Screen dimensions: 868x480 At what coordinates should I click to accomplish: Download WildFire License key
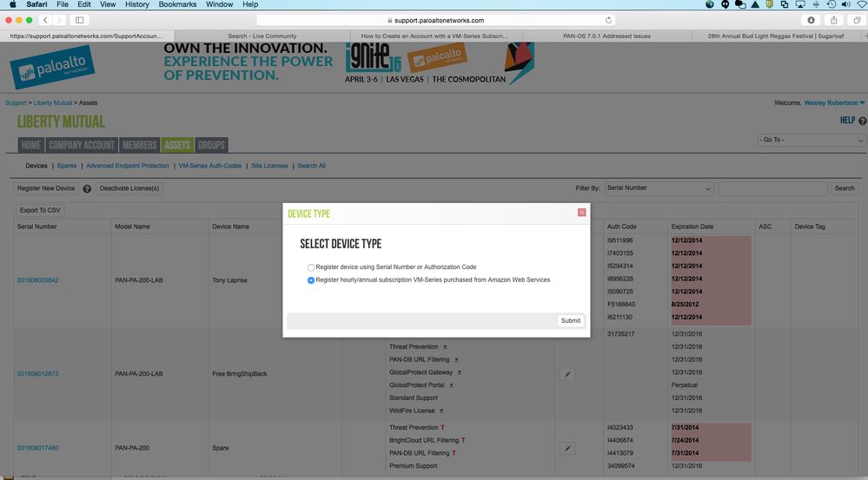click(441, 411)
